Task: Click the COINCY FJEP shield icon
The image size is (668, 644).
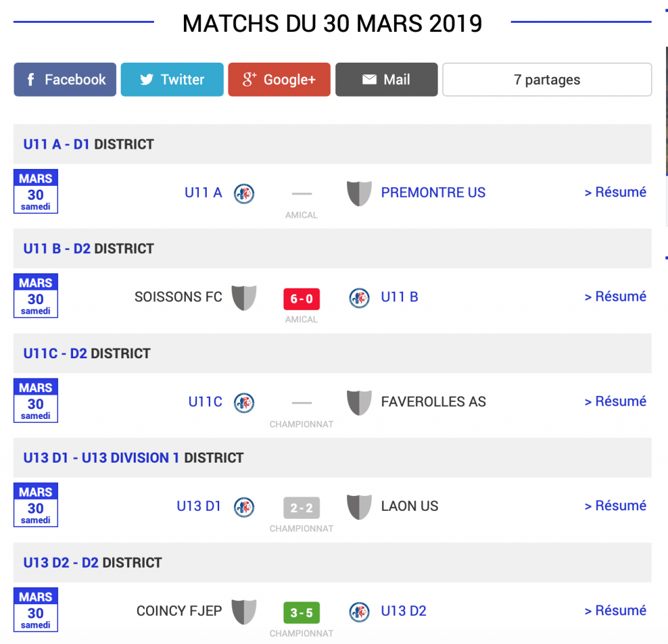Action: [244, 611]
